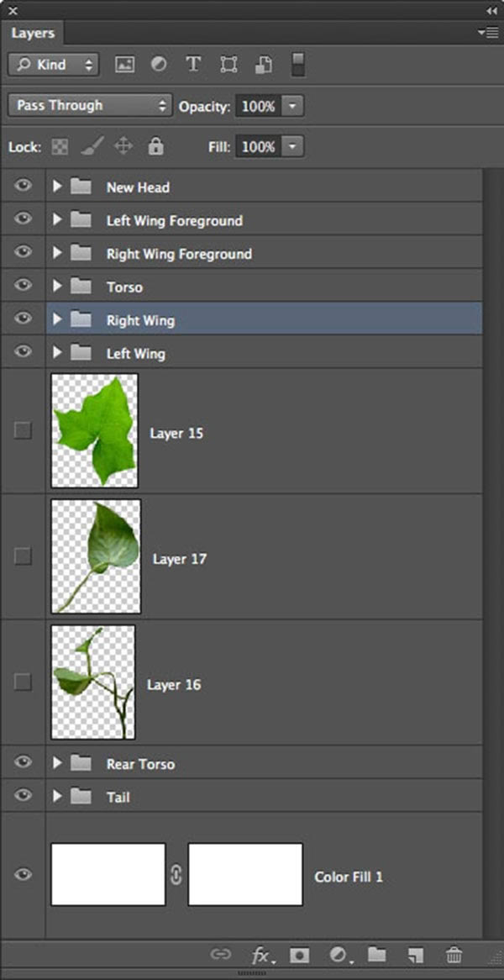
Task: Click the Color Fill 1 color thumbnail
Action: [108, 875]
